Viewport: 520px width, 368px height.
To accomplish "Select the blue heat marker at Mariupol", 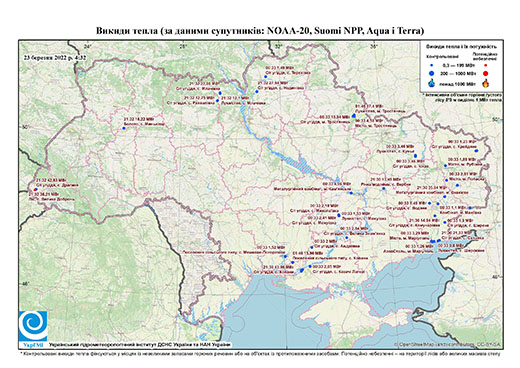I will [x=432, y=241].
